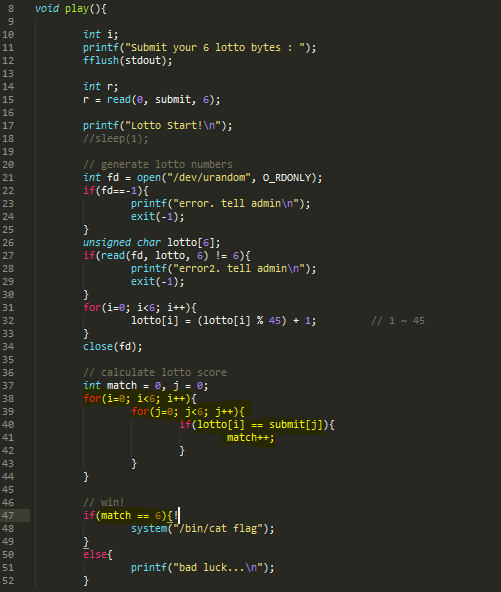Screen dimensions: 501x592
Task: Click the "/dev/urandom" string
Action: click(209, 177)
